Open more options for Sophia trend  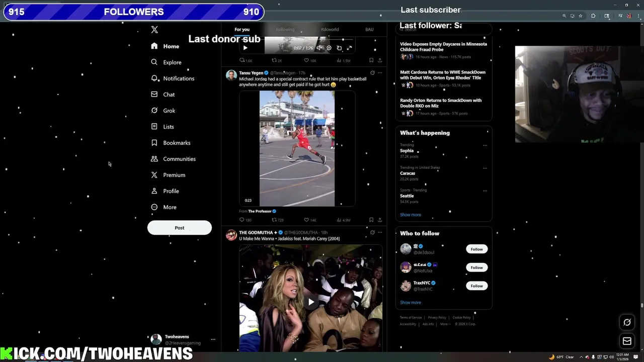tap(485, 145)
